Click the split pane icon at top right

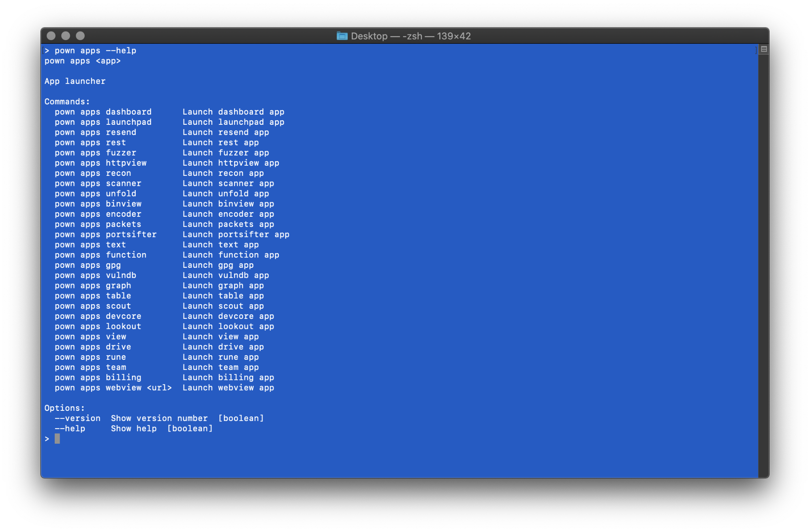[x=764, y=49]
